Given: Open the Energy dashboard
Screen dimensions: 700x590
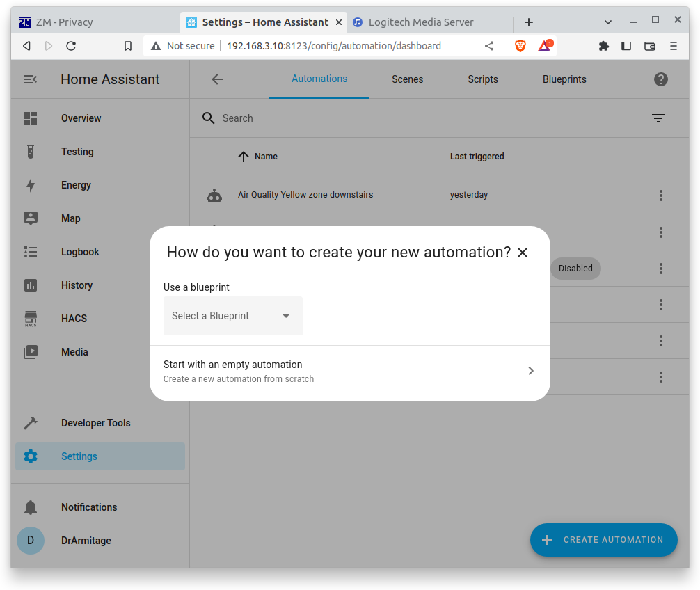Looking at the screenshot, I should [x=100, y=185].
